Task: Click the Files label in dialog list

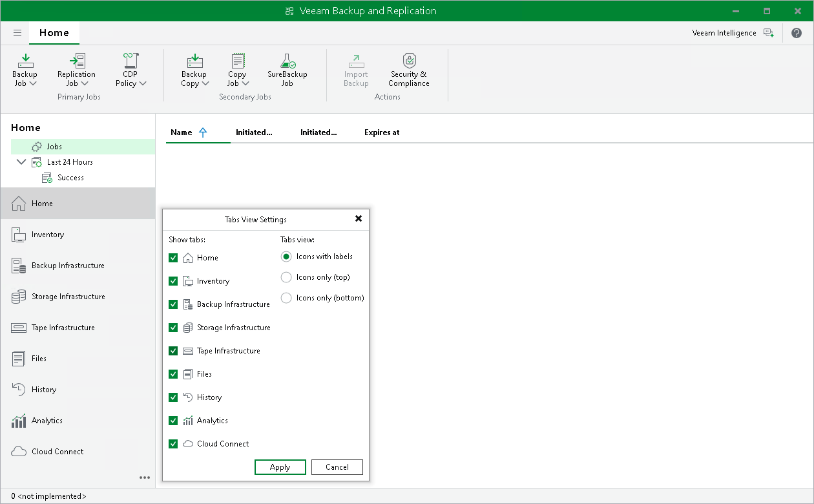Action: [x=204, y=374]
